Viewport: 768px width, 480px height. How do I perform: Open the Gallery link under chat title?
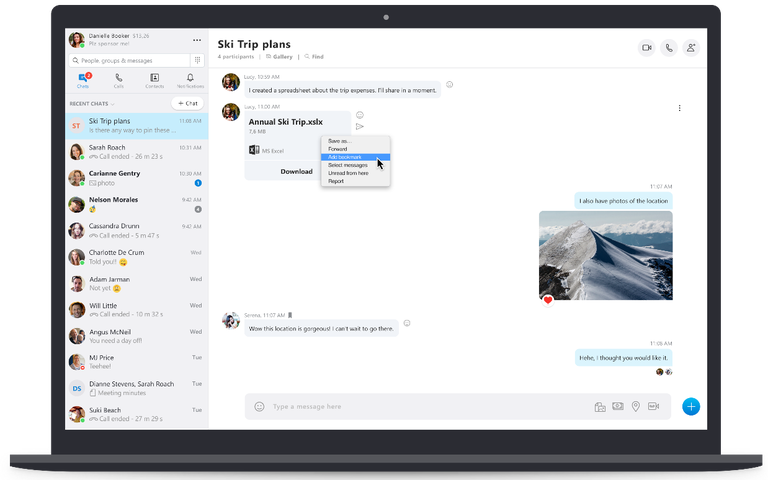283,57
